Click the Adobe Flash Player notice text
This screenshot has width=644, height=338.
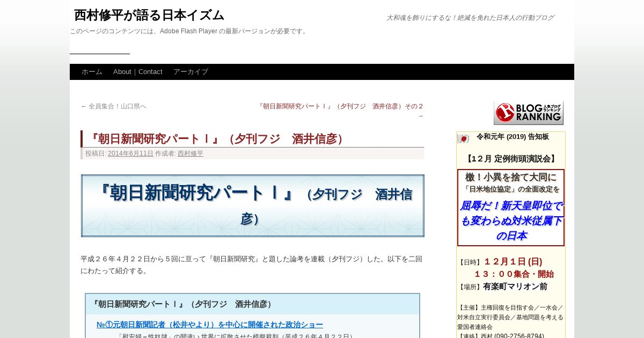189,31
